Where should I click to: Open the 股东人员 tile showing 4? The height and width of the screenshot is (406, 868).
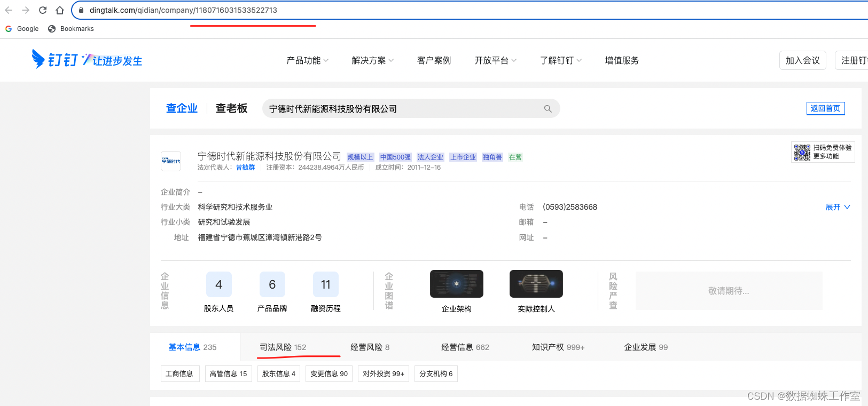point(219,292)
